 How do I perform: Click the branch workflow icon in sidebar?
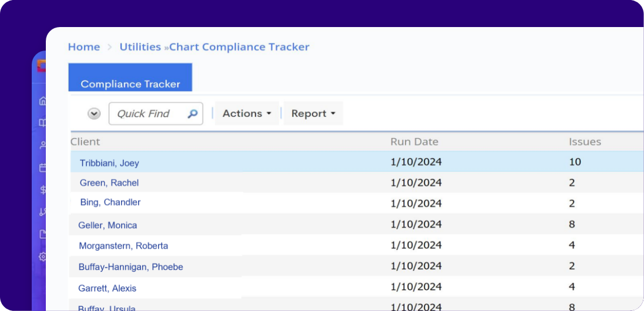(42, 212)
